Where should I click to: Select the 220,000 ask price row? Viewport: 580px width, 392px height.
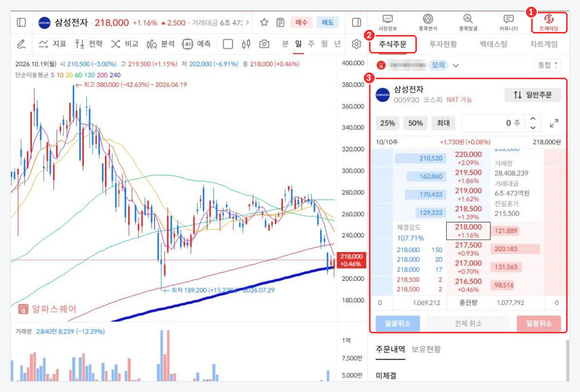468,158
